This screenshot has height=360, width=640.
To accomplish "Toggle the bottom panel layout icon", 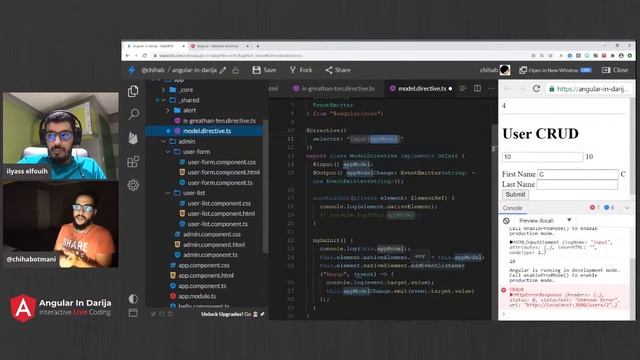I will [x=133, y=313].
